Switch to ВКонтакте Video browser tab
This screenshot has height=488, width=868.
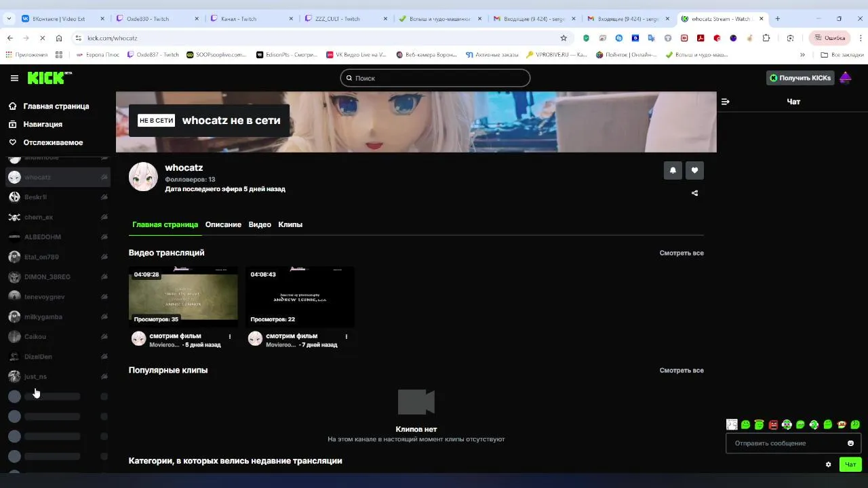click(61, 19)
